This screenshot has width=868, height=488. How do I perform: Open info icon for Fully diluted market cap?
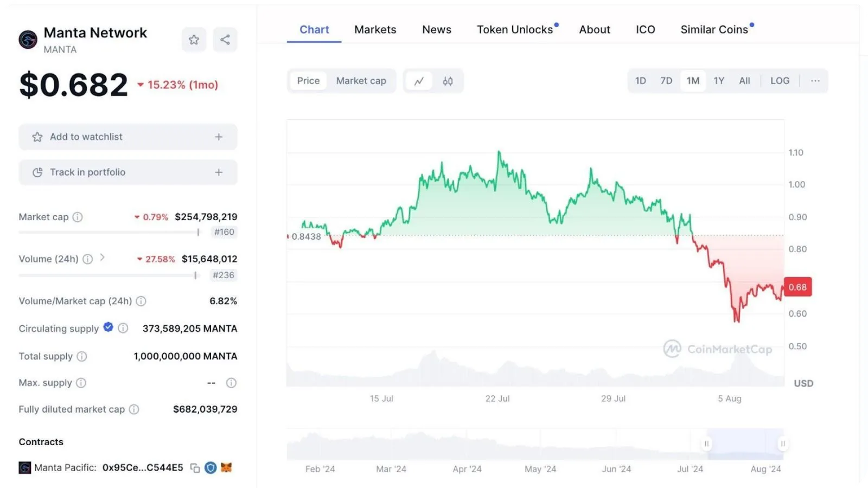tap(134, 409)
